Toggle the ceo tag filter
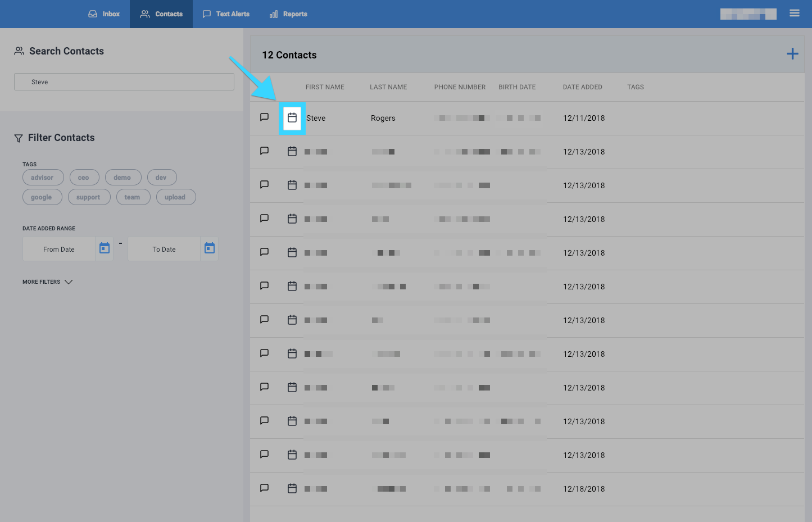 (x=84, y=178)
